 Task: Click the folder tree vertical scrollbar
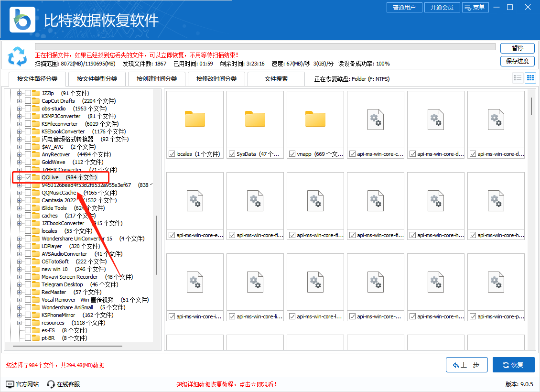[x=157, y=245]
